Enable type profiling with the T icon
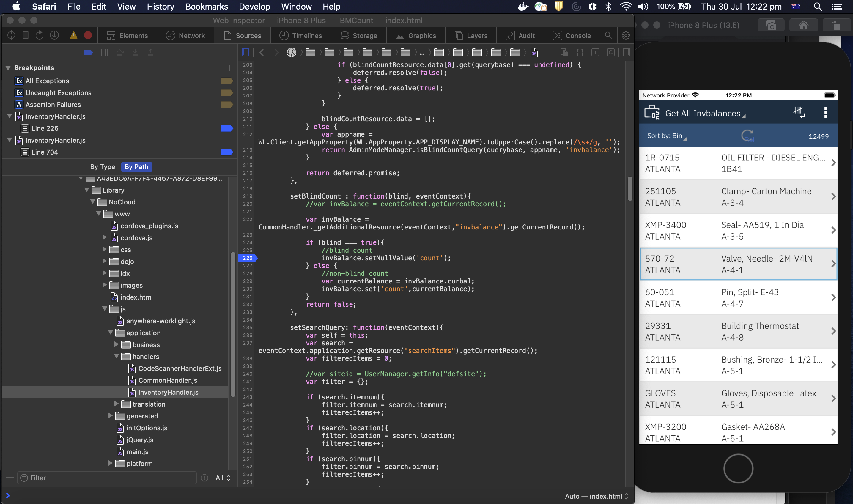The height and width of the screenshot is (504, 853). click(x=595, y=52)
